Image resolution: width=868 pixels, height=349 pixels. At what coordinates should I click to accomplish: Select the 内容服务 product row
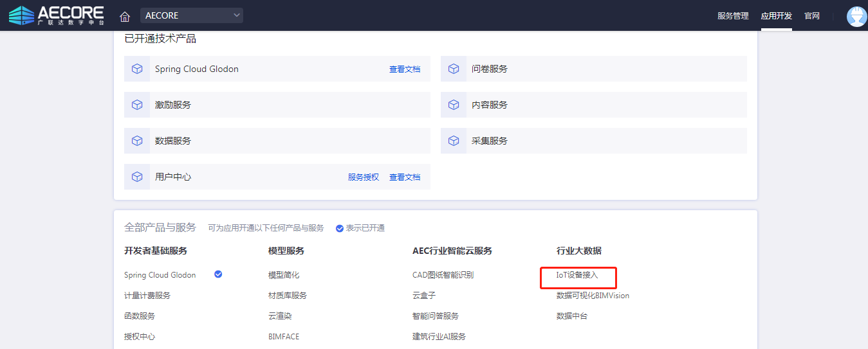593,105
